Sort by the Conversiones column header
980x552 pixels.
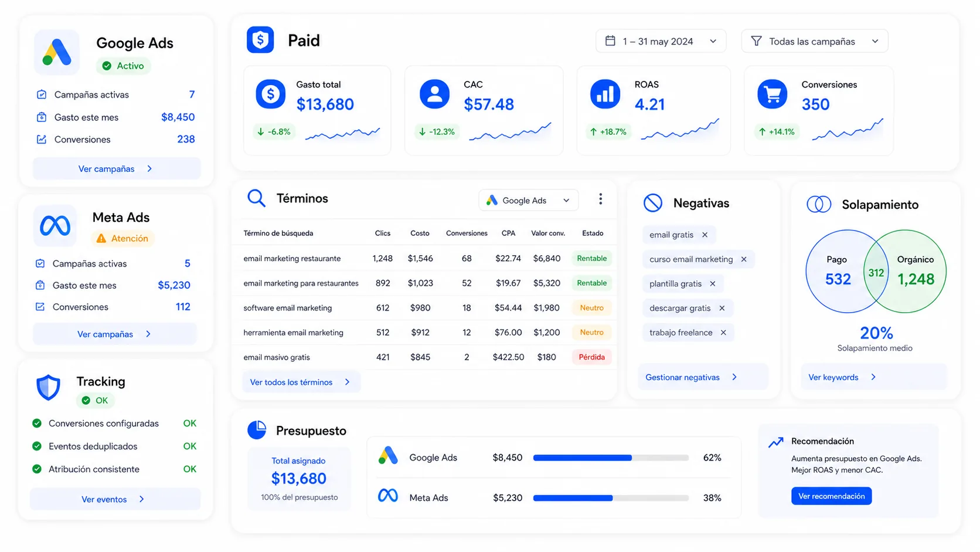[x=467, y=233]
